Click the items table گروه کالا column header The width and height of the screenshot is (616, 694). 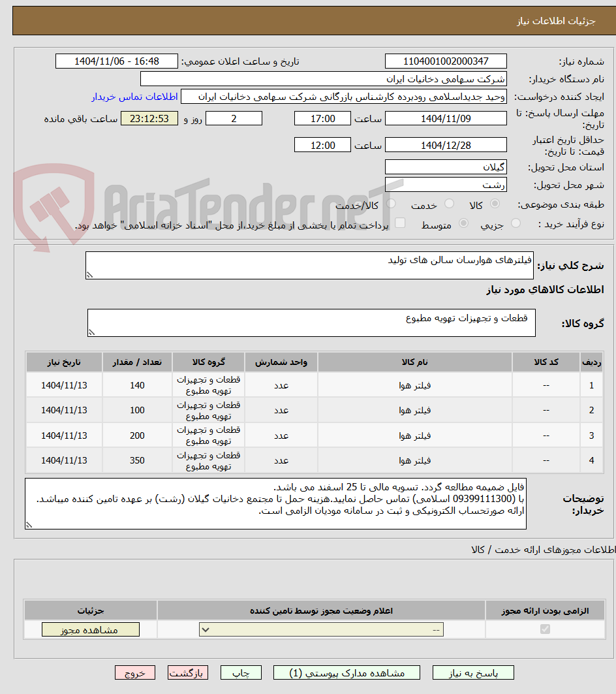tap(208, 362)
